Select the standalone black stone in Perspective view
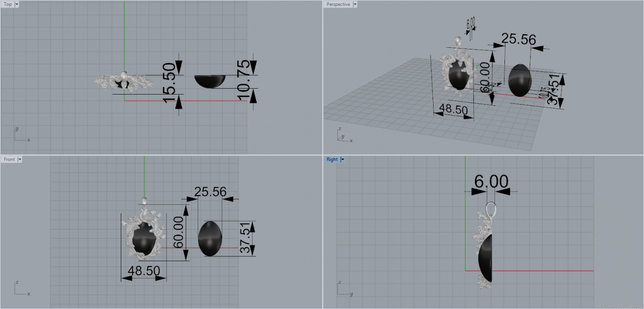 tap(519, 80)
